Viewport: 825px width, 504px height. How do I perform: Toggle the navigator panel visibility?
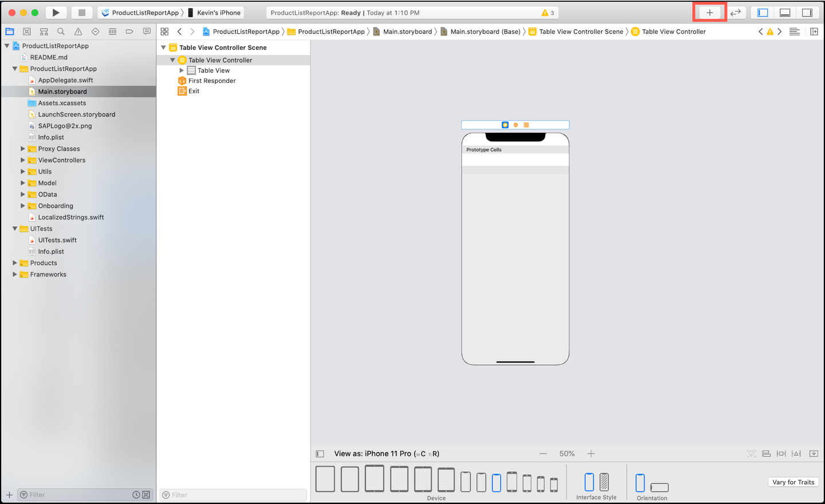[763, 13]
